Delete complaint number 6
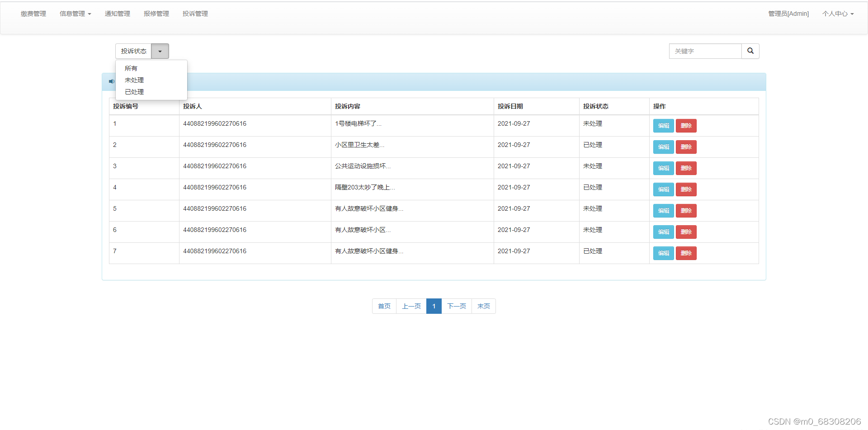The image size is (868, 430). pyautogui.click(x=686, y=232)
